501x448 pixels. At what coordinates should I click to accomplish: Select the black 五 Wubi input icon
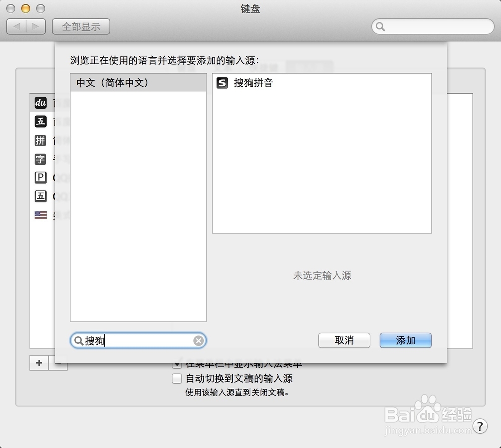point(40,121)
